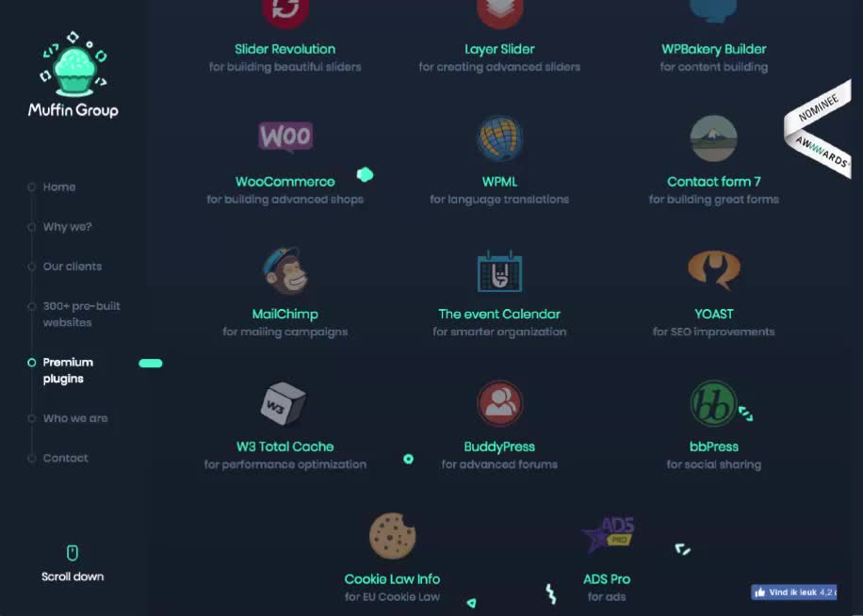This screenshot has height=616, width=863.
Task: Open the green bbPress icon
Action: 714,404
